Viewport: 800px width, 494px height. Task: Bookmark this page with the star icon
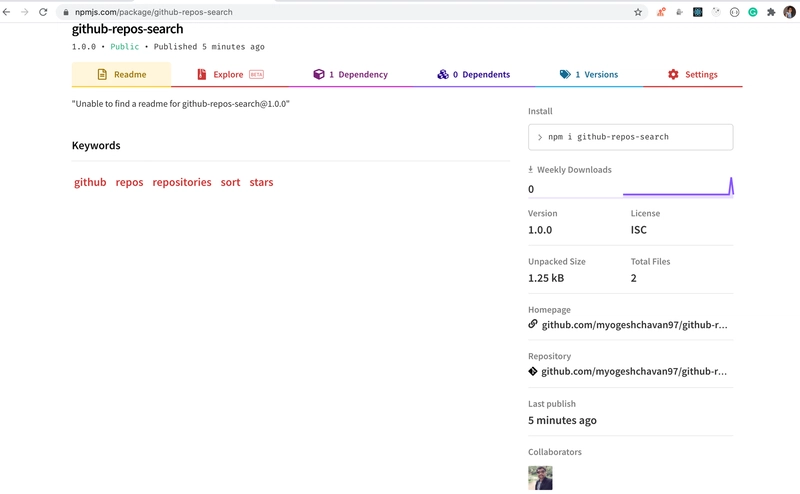(x=638, y=12)
